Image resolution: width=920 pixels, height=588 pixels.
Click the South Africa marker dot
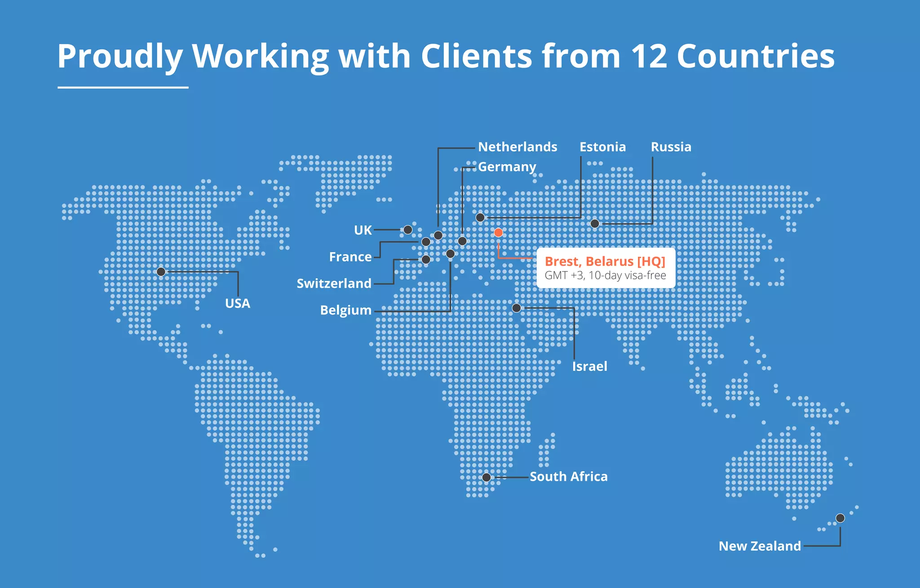pyautogui.click(x=487, y=477)
